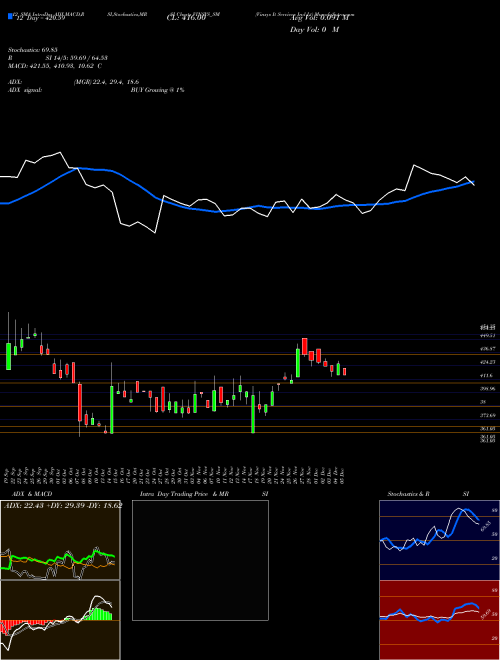Select the red-background RSI chart

(439, 620)
